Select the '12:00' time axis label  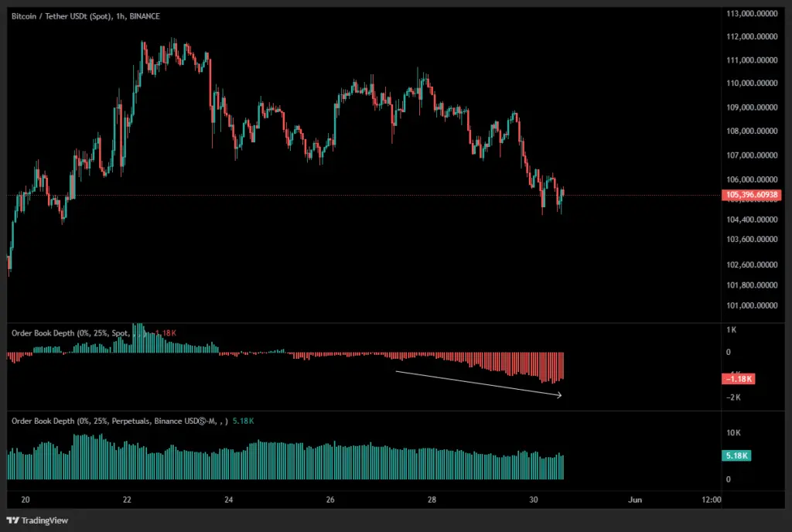[711, 500]
